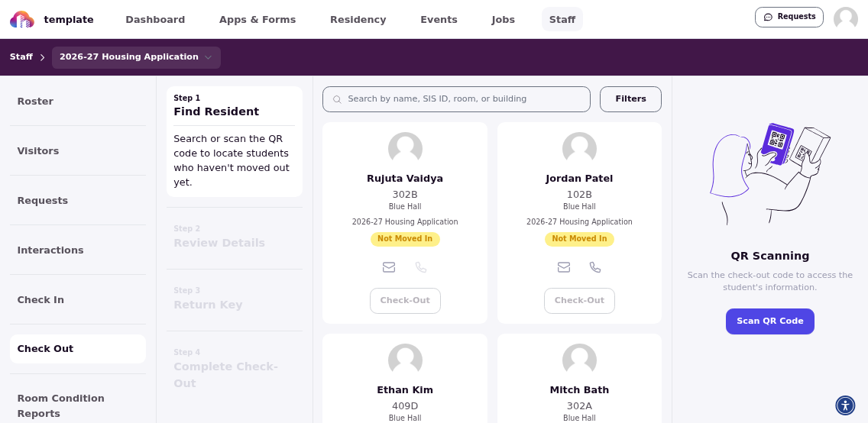Open the Dashboard menu
868x423 pixels.
click(x=155, y=19)
